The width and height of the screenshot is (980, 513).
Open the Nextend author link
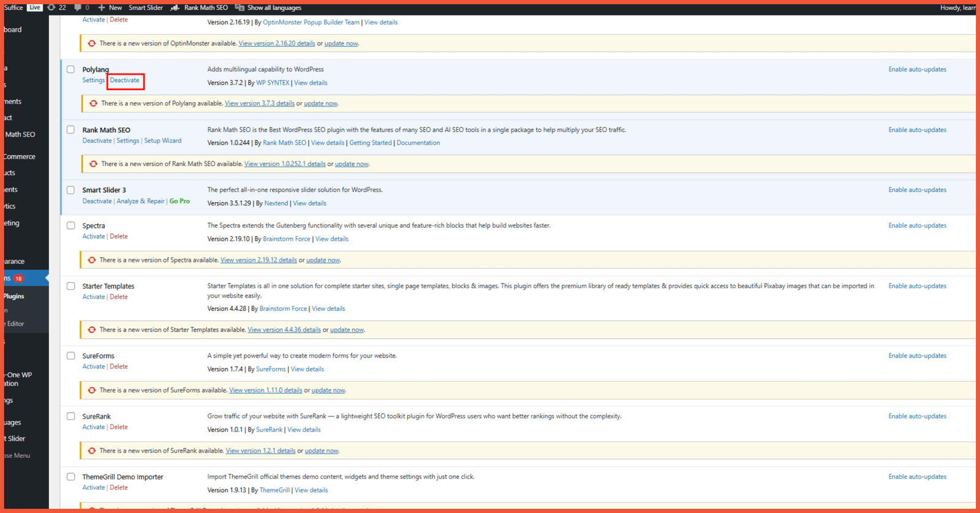(x=276, y=203)
